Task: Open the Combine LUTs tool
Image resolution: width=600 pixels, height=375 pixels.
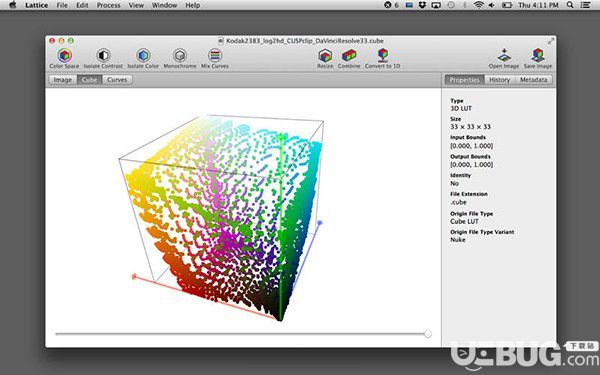Action: click(x=349, y=56)
